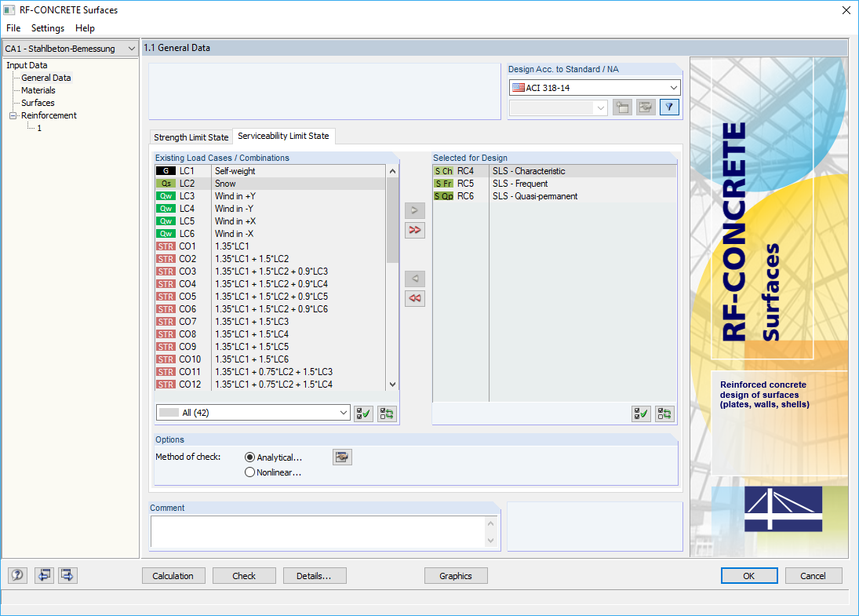The image size is (859, 616).
Task: Open the standard filter funnel icon
Action: click(669, 108)
